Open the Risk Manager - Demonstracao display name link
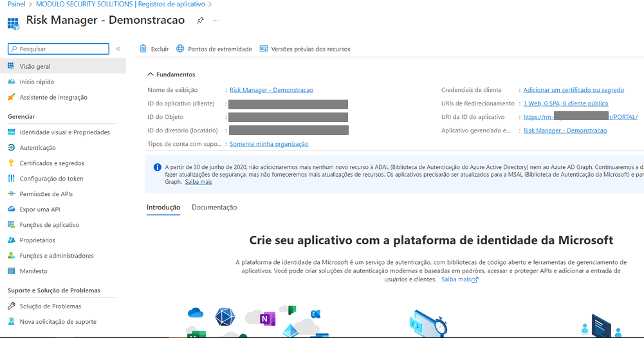644x338 pixels. 271,90
